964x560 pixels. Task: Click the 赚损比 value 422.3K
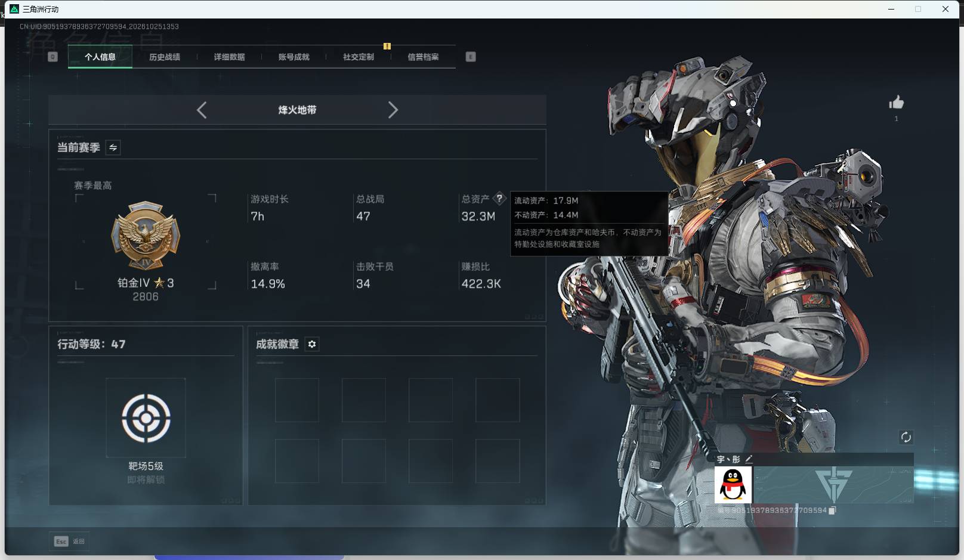click(x=481, y=284)
